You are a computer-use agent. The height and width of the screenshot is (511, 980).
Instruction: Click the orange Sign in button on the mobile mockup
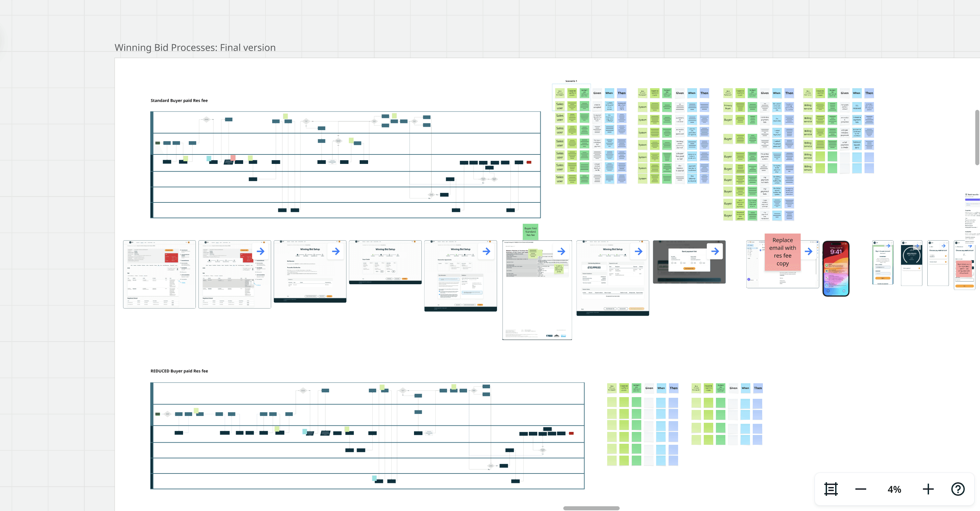pyautogui.click(x=883, y=278)
